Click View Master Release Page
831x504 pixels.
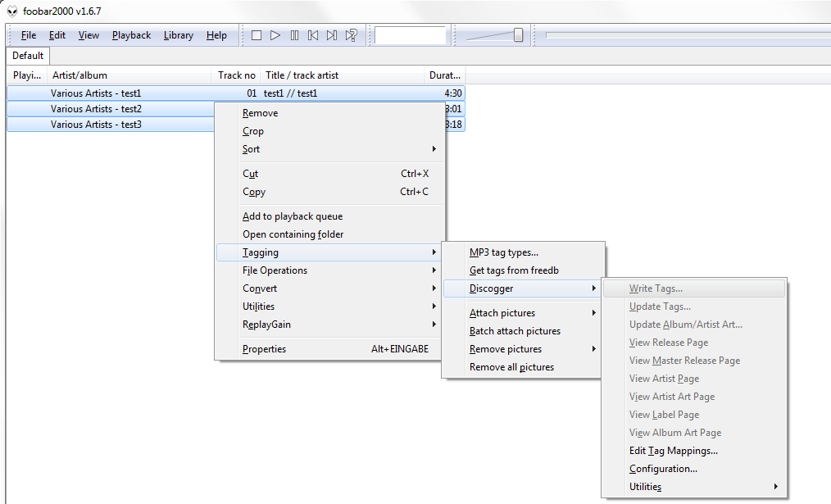(x=694, y=361)
